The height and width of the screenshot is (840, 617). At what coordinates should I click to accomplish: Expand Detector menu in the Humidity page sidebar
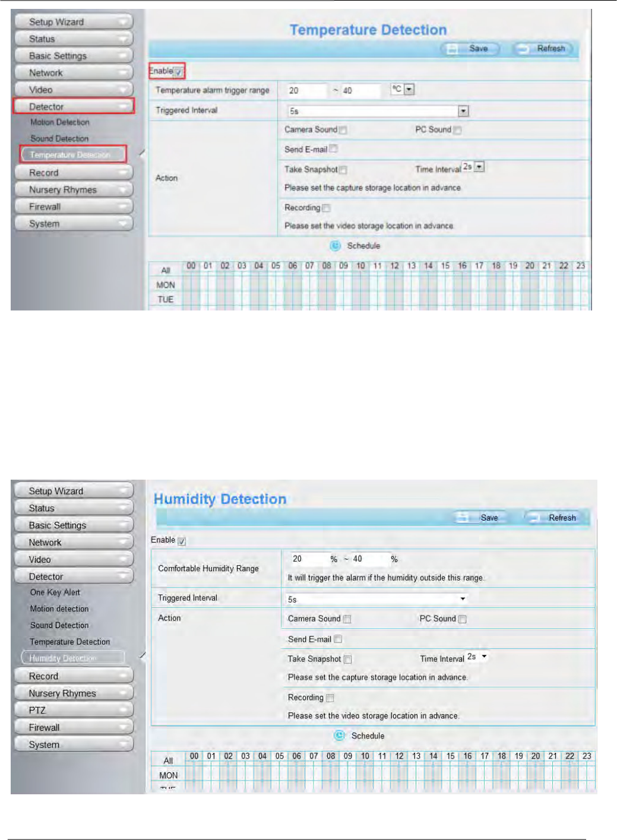coord(73,576)
